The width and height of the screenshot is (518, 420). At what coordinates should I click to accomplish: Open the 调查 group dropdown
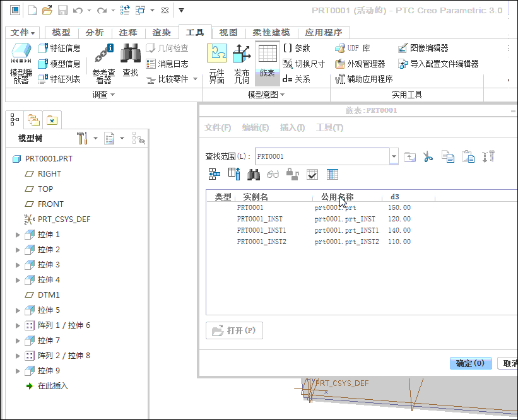103,95
